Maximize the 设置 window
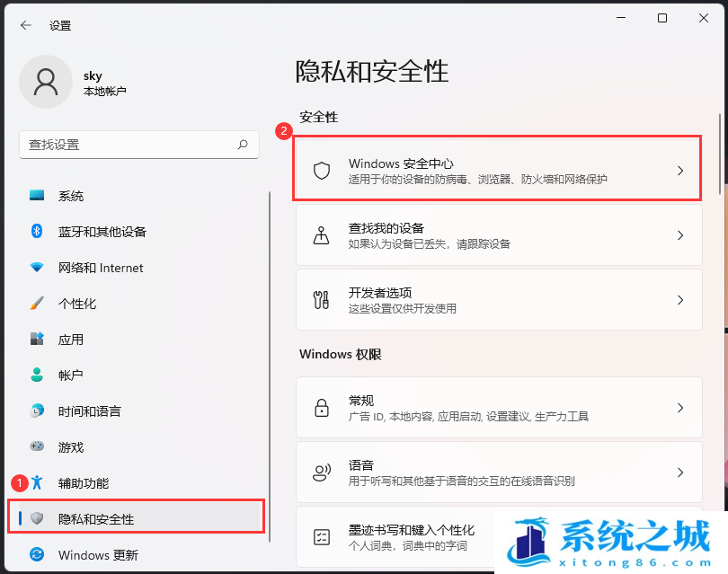Image resolution: width=728 pixels, height=574 pixels. pos(662,18)
